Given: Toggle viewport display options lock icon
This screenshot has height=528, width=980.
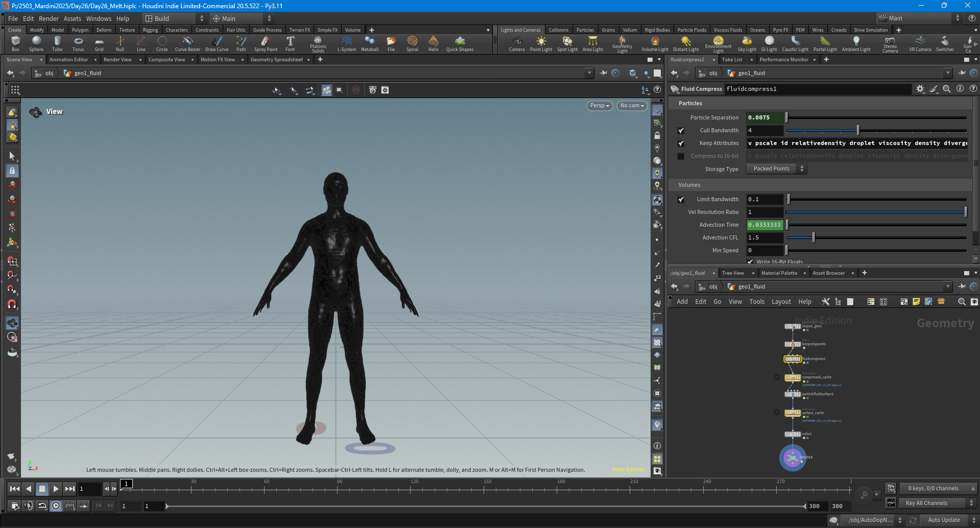Looking at the screenshot, I should [658, 136].
